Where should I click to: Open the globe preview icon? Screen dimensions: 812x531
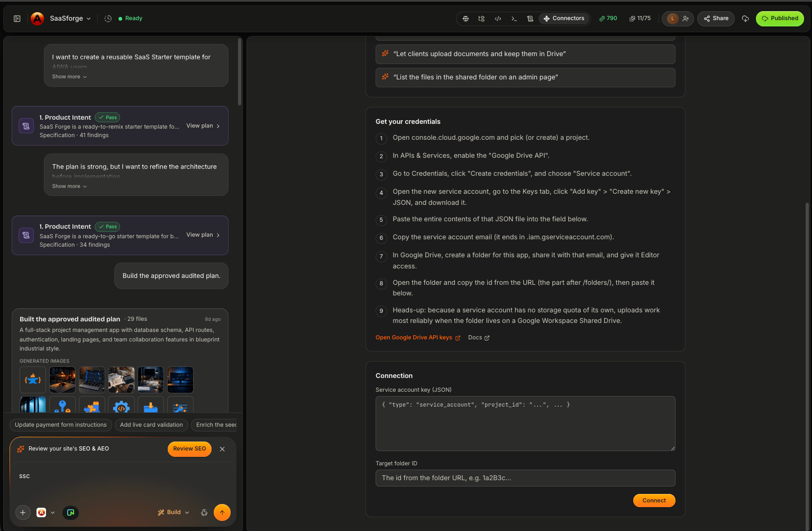(466, 19)
